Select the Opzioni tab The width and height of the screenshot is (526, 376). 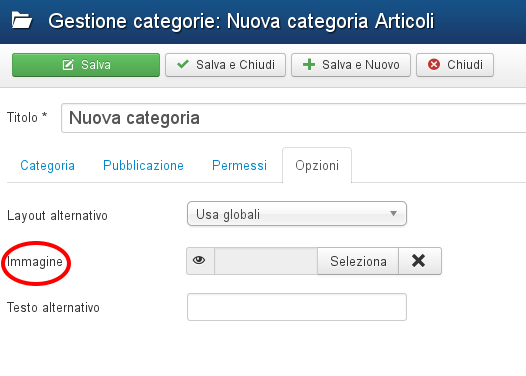pyautogui.click(x=317, y=166)
